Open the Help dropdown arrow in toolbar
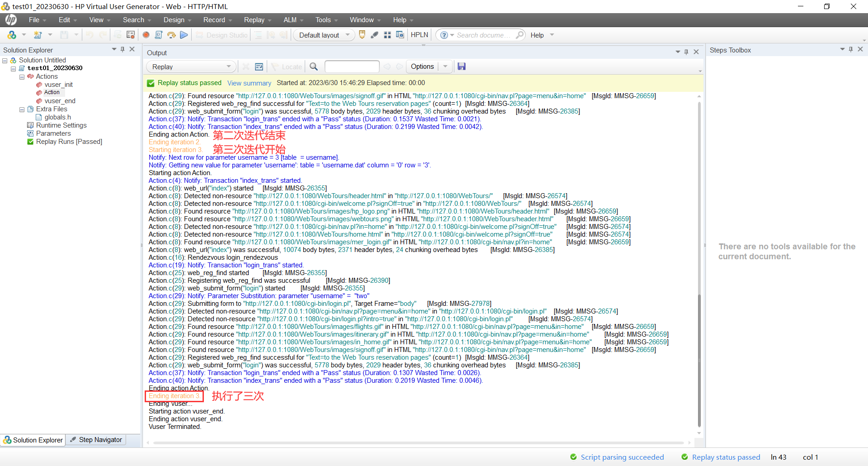This screenshot has width=868, height=466. 552,35
